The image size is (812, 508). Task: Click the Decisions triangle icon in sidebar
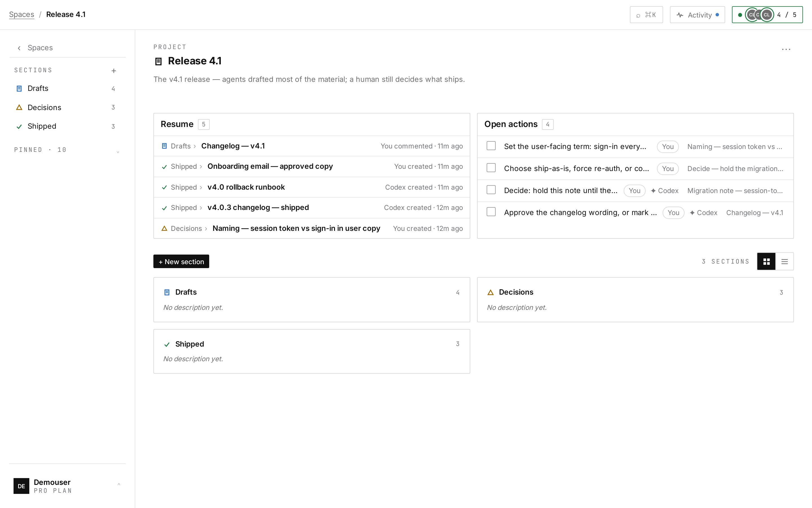(19, 108)
